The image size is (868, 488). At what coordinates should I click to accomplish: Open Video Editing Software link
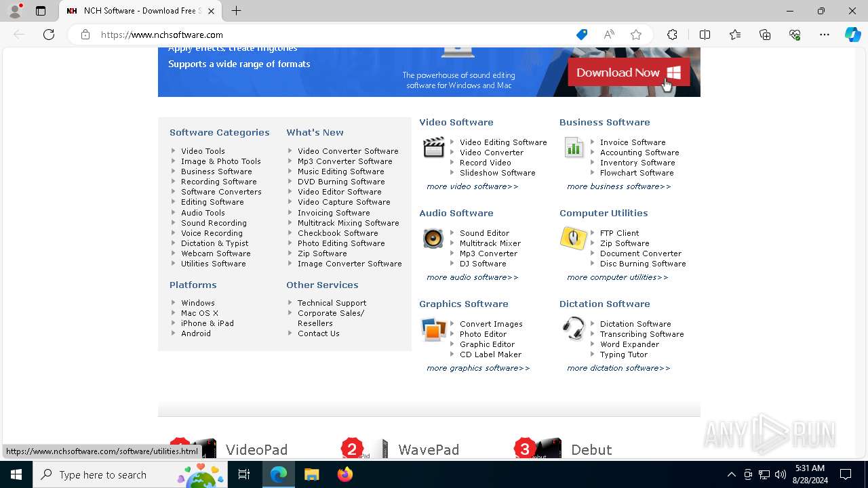(x=503, y=142)
